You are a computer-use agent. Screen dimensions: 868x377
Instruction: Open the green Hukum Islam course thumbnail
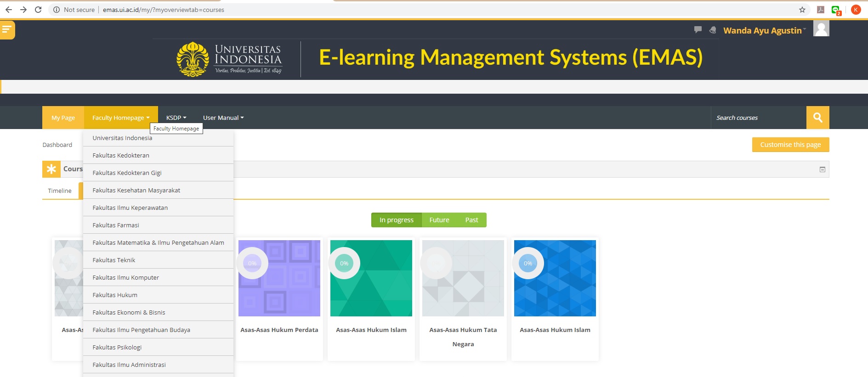pos(371,278)
